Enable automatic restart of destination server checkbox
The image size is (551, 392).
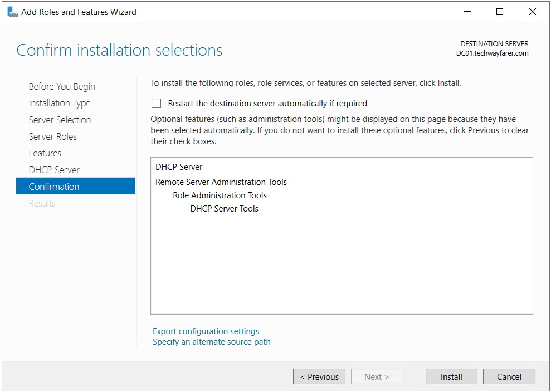[157, 104]
